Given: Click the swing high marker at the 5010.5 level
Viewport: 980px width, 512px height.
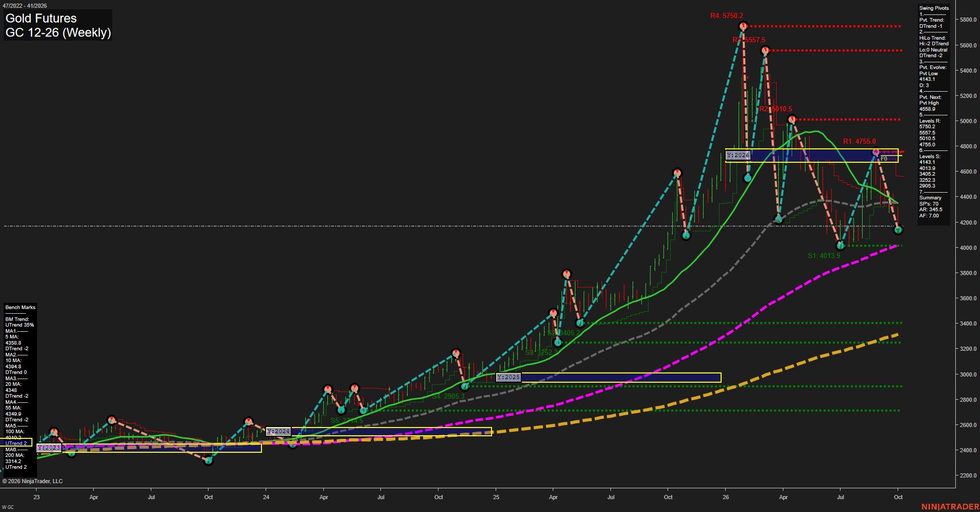Looking at the screenshot, I should click(793, 120).
